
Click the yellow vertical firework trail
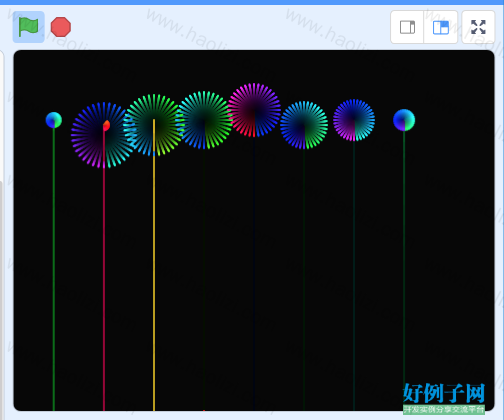154,265
